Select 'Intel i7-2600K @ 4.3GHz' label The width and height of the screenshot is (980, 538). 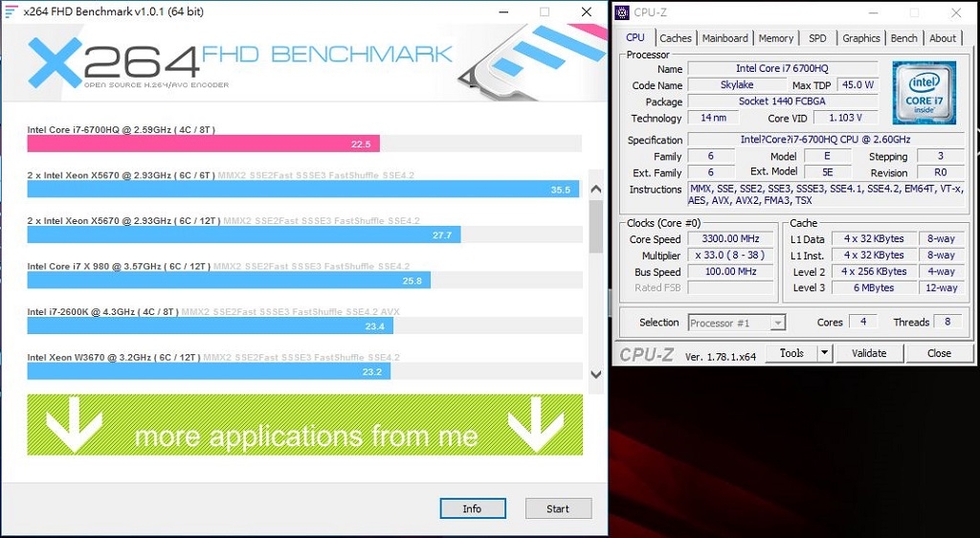(x=103, y=312)
